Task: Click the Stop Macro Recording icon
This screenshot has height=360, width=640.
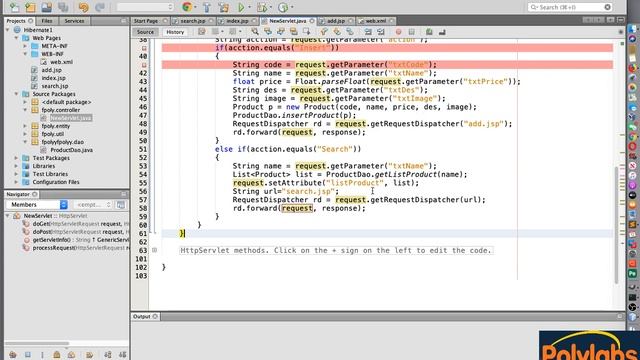Action: [411, 31]
